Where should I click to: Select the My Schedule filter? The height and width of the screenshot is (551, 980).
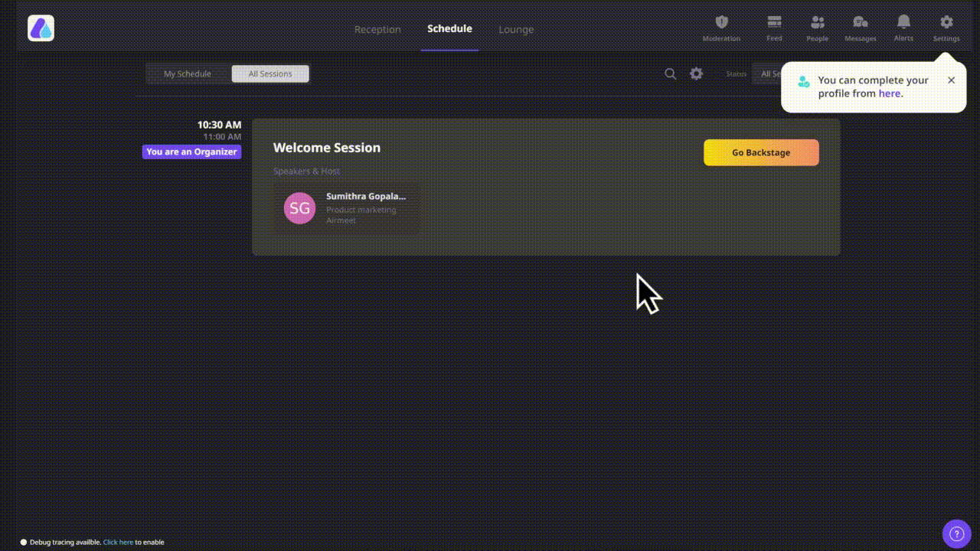pos(188,74)
